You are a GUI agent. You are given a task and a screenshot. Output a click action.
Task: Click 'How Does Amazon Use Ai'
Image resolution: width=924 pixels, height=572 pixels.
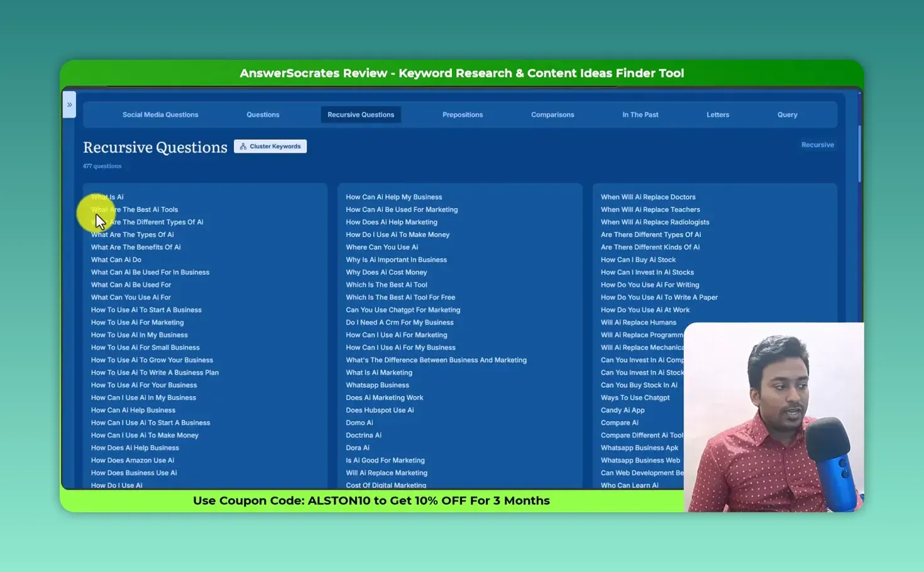133,461
